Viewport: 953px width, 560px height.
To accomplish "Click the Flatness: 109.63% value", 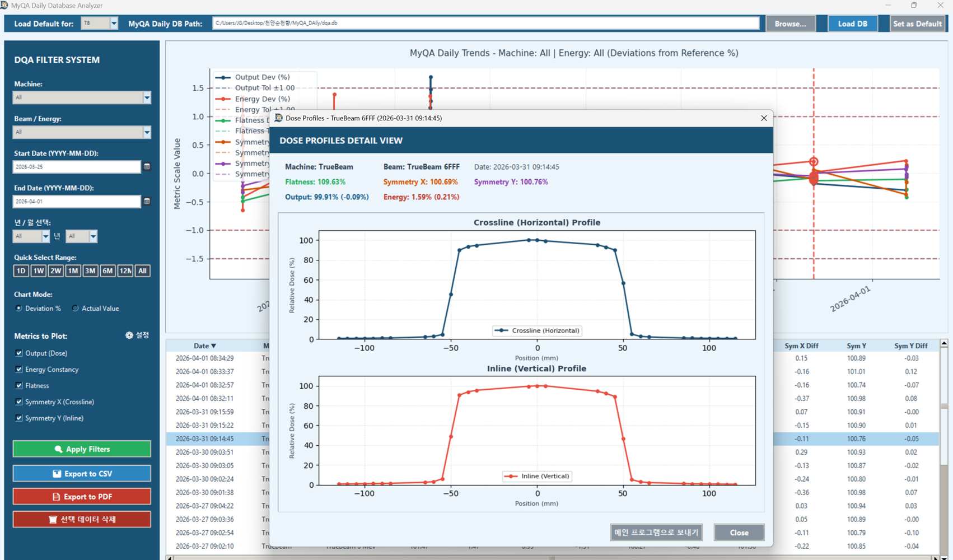I will 315,182.
